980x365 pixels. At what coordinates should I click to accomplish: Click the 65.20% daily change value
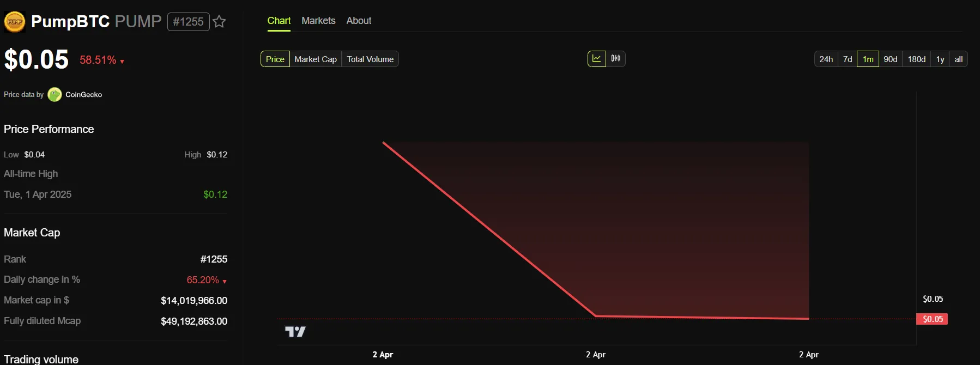click(207, 280)
